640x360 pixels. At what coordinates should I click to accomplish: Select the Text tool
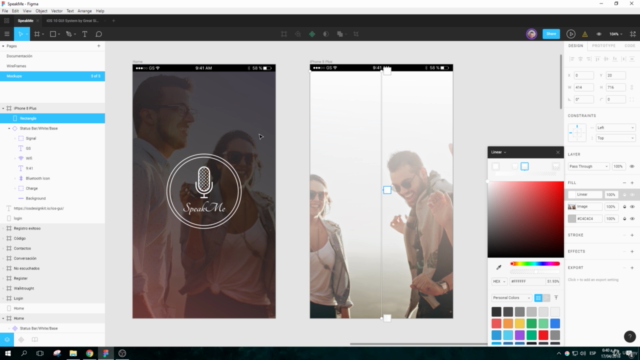pyautogui.click(x=84, y=34)
